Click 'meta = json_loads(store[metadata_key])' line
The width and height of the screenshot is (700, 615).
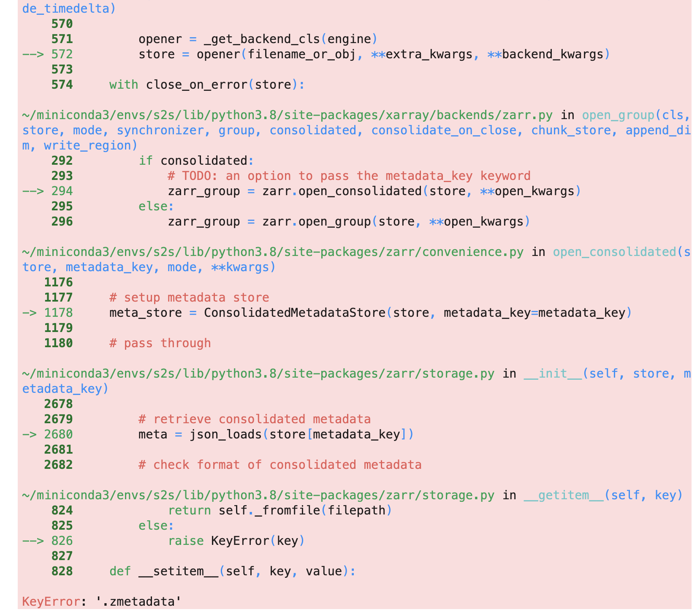coord(276,434)
